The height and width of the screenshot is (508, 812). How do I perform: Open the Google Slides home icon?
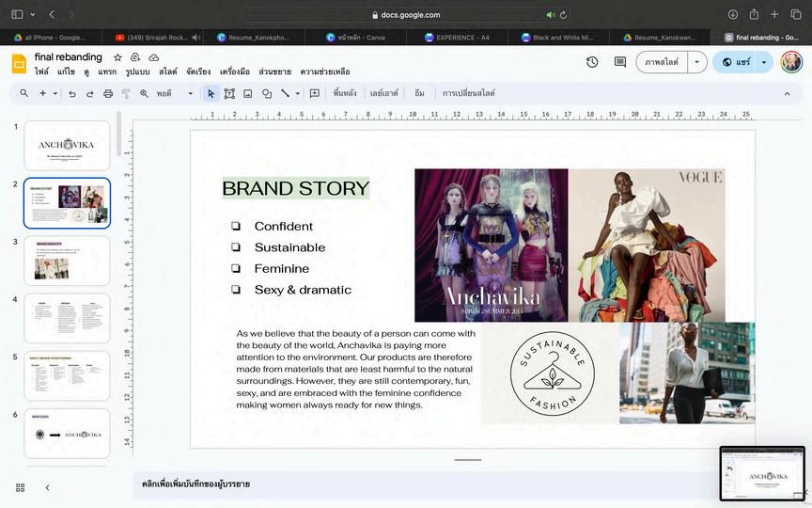[x=19, y=64]
